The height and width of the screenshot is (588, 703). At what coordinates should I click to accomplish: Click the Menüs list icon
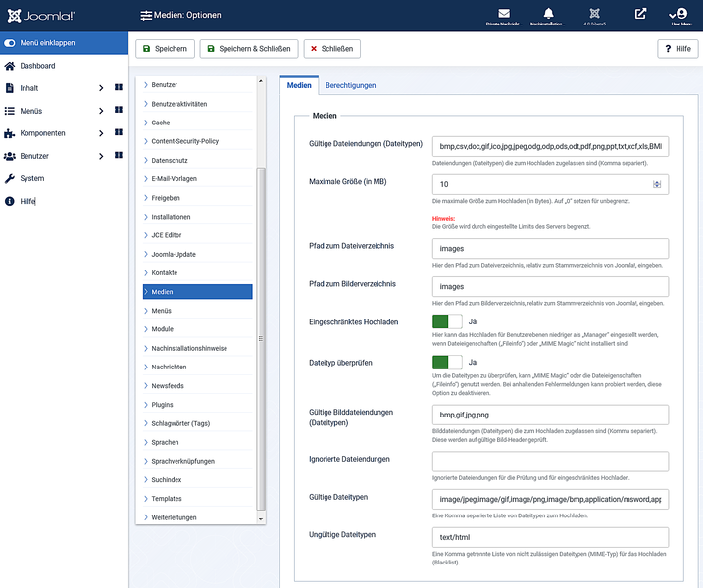pos(10,111)
